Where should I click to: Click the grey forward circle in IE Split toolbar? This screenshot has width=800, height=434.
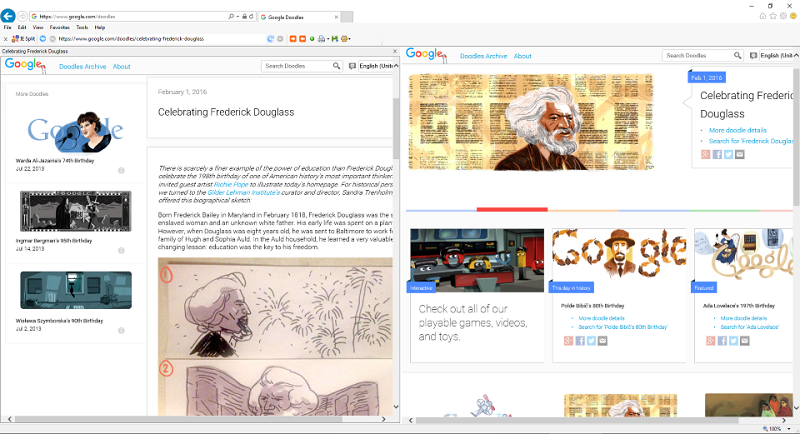(x=52, y=39)
